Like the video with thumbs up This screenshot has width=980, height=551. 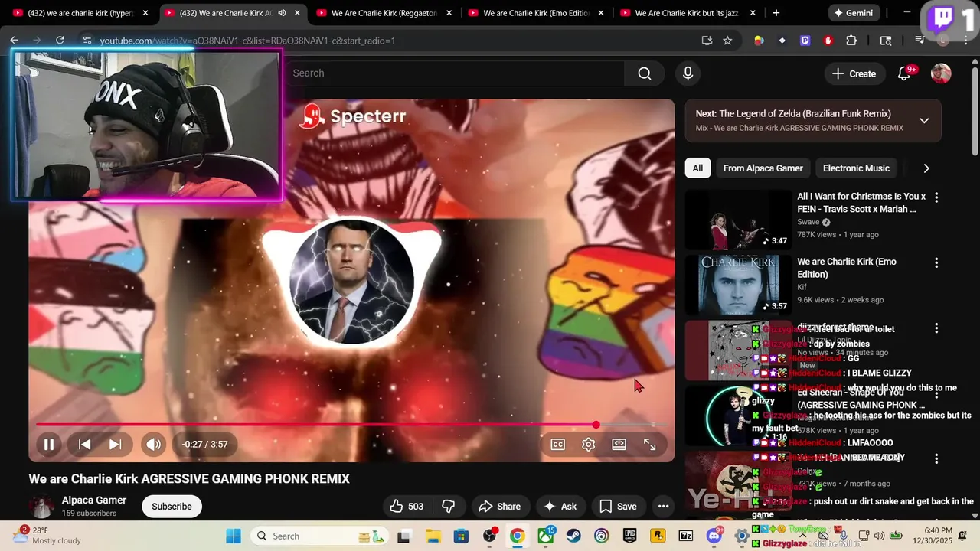(x=407, y=507)
